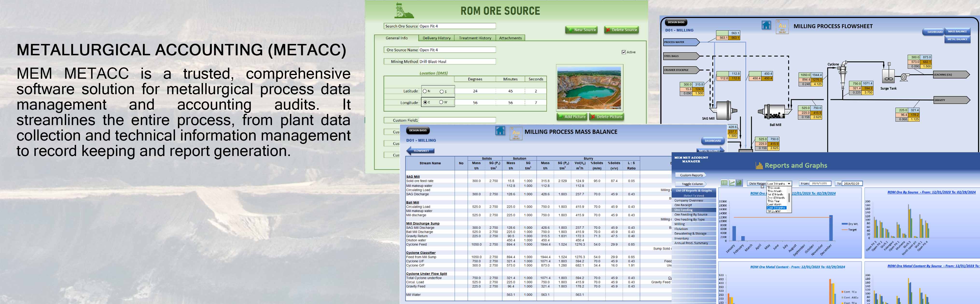Click the MASS BALANCE button in Flowsheet
This screenshot has height=304, width=980.
(958, 31)
